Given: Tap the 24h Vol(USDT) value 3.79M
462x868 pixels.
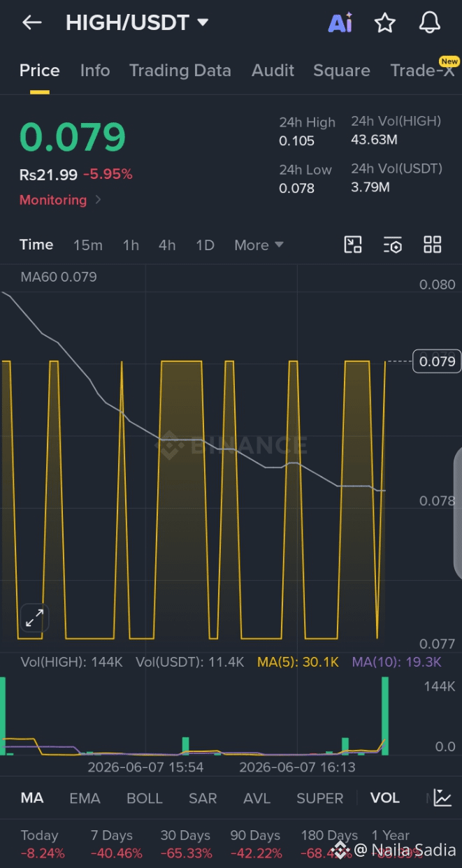Looking at the screenshot, I should (x=370, y=187).
